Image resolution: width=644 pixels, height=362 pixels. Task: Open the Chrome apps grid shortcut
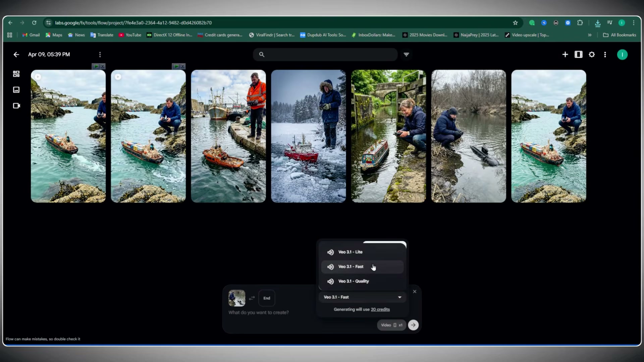click(x=10, y=35)
